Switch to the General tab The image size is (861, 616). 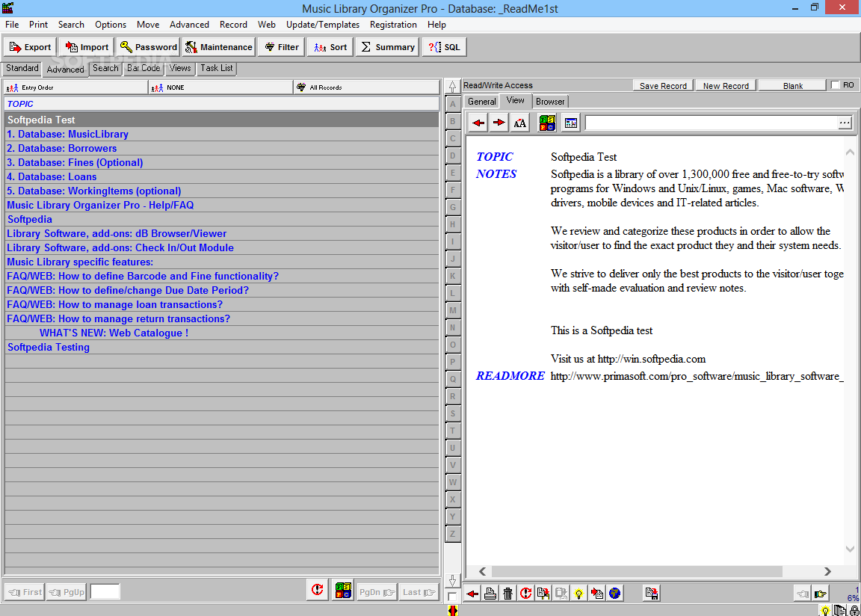coord(481,102)
